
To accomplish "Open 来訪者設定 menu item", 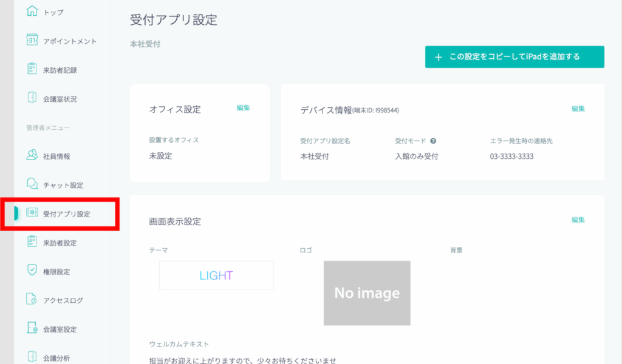I will [x=60, y=243].
